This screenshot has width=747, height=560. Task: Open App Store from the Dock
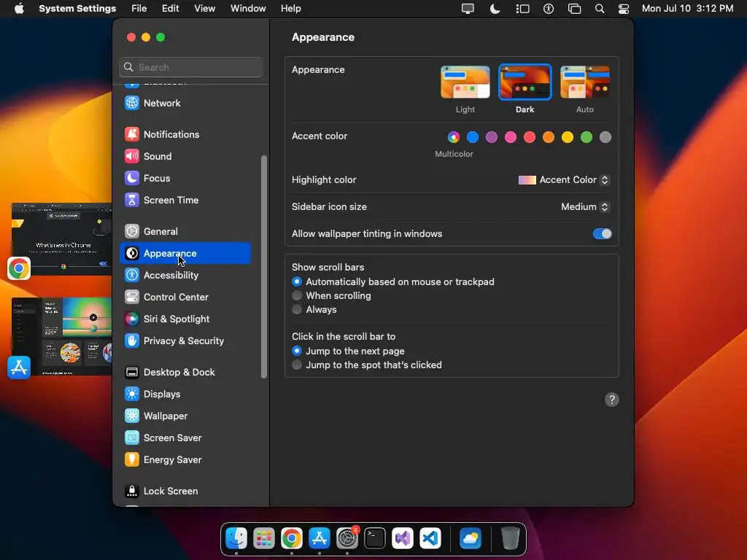pyautogui.click(x=320, y=539)
